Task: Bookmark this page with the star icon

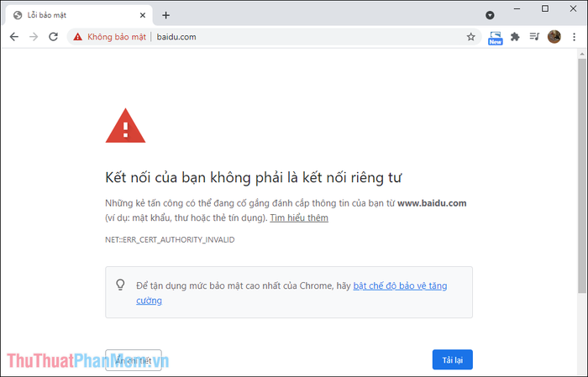Action: [x=471, y=37]
